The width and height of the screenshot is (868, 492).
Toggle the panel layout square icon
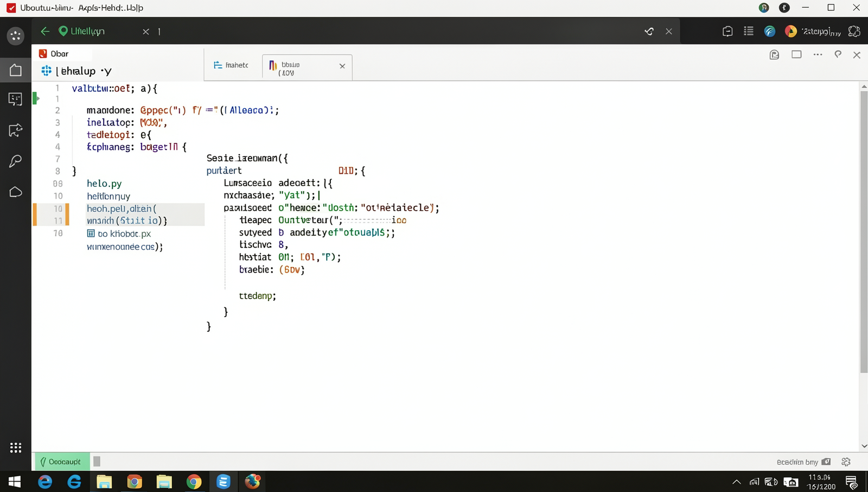click(796, 54)
